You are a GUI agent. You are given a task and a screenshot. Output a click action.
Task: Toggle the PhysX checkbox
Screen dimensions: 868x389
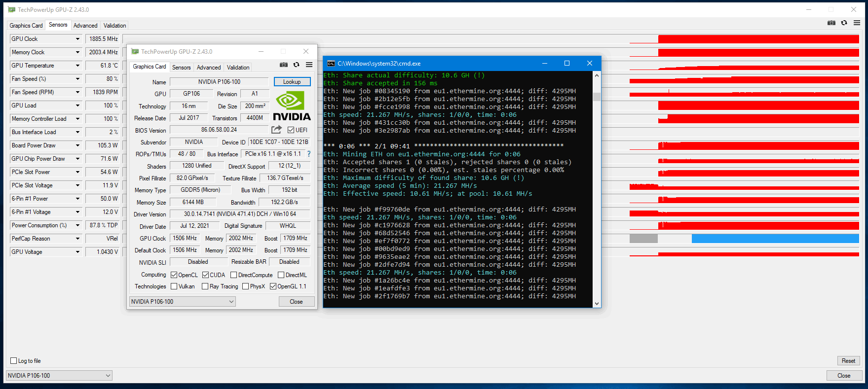(x=246, y=286)
